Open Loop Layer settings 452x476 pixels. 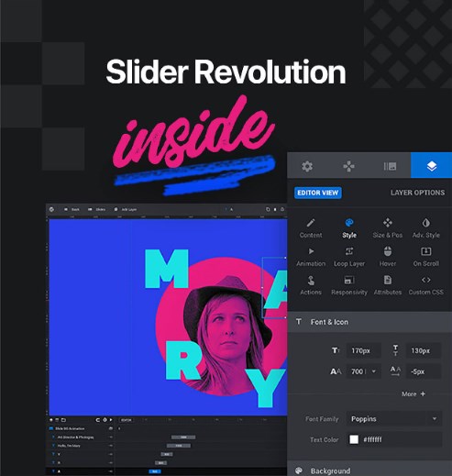(349, 257)
